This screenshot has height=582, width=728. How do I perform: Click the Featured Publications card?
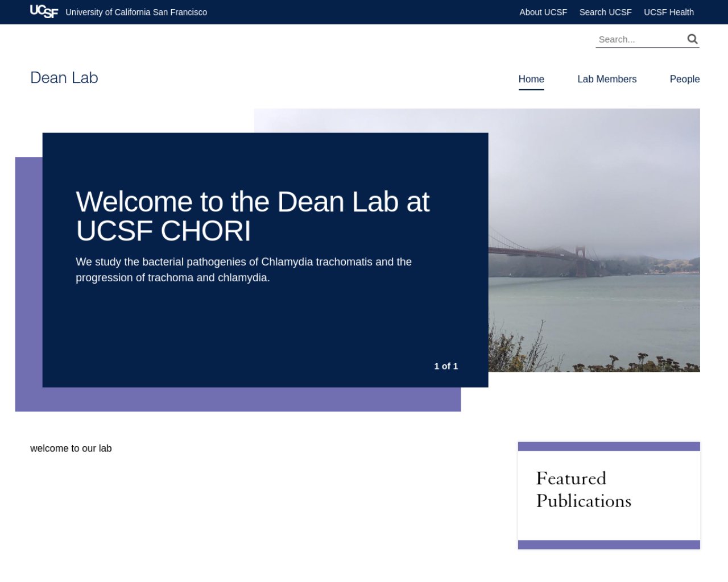pyautogui.click(x=609, y=495)
